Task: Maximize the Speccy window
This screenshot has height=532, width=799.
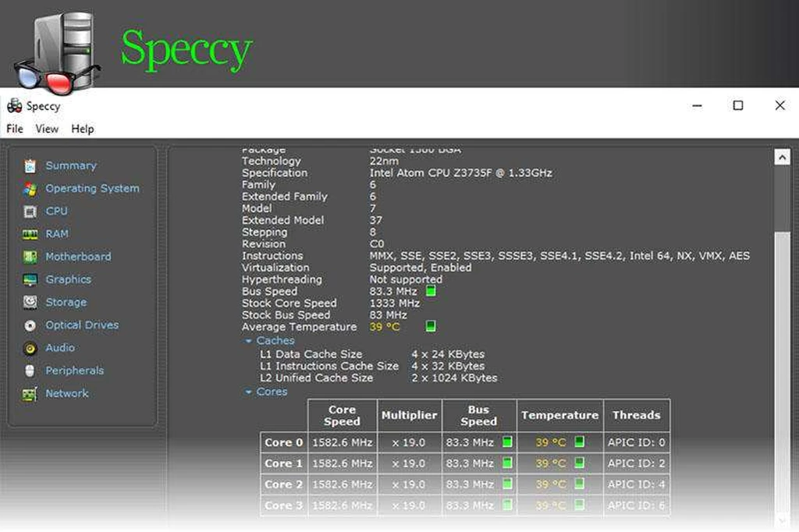Action: [738, 105]
